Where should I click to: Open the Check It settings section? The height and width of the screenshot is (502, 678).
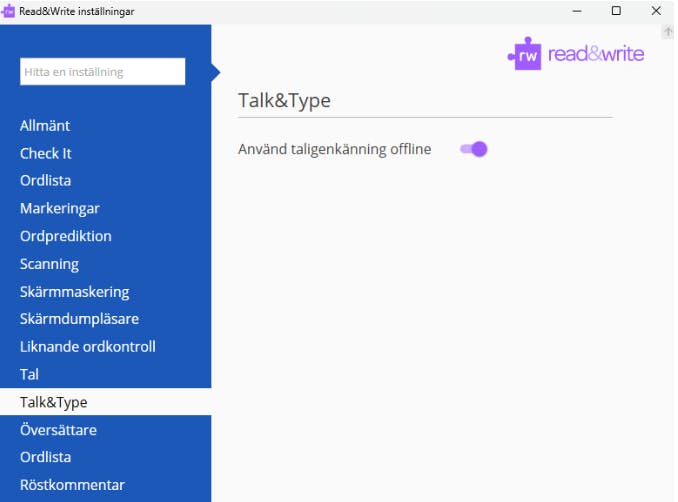point(45,153)
